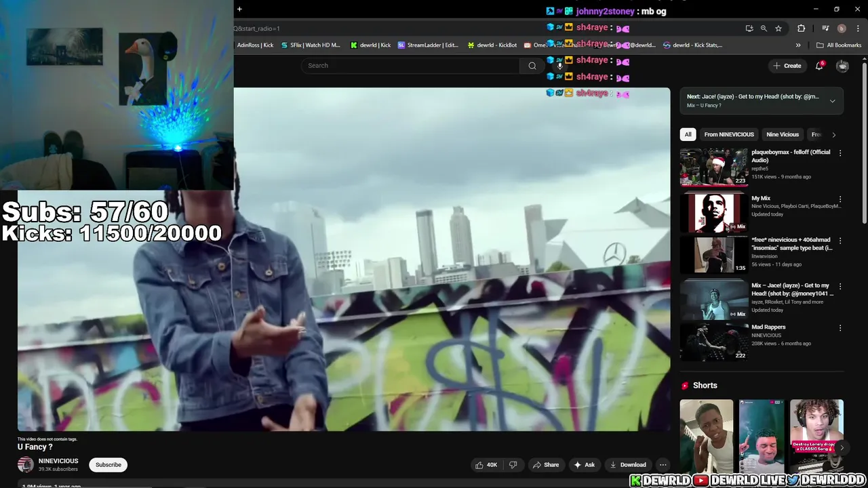Click the Download button
Viewport: 868px width, 488px height.
[x=628, y=465]
